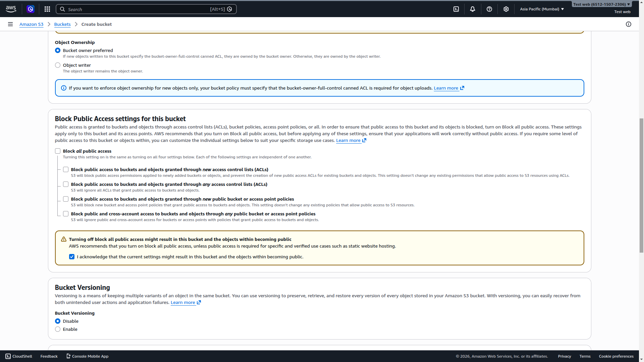This screenshot has width=644, height=362.
Task: Open the settings gear icon
Action: [x=506, y=9]
